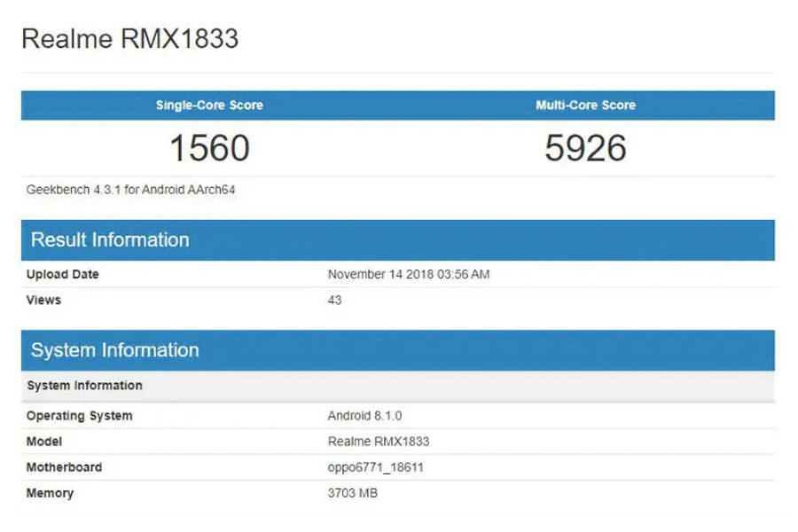Click the Model row label
Image resolution: width=798 pixels, height=532 pixels.
(44, 442)
